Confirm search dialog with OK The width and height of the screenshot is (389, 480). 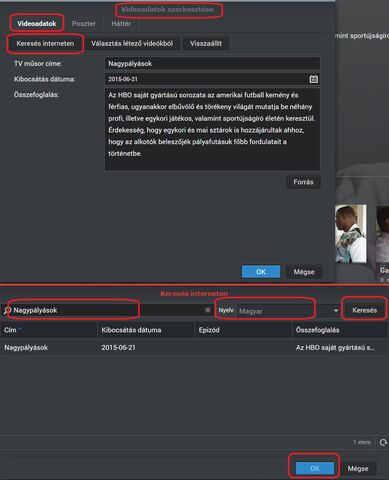coord(315,468)
